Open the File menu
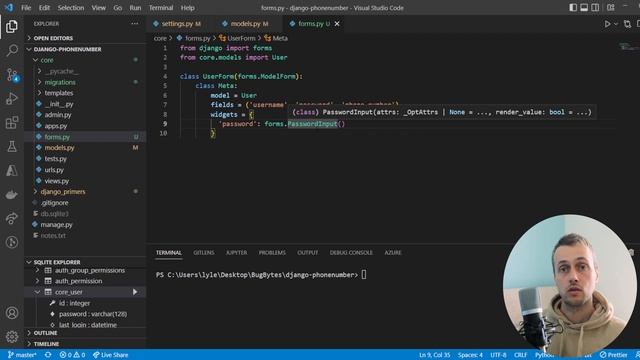 pyautogui.click(x=26, y=8)
